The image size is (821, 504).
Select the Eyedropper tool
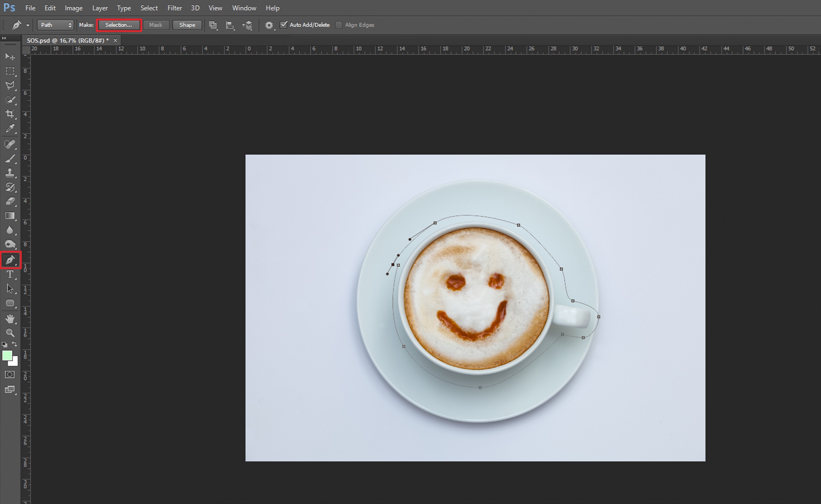pyautogui.click(x=10, y=128)
